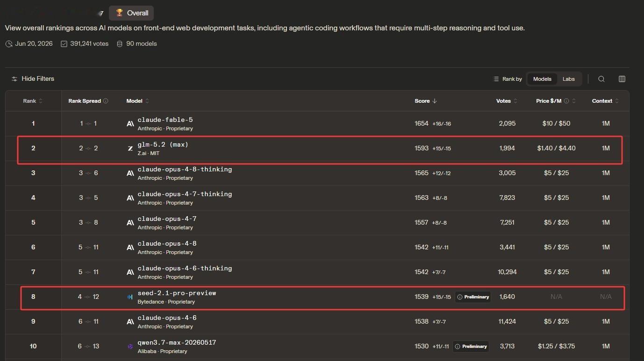The image size is (644, 361).
Task: Open the seed-2.1-pro-preview model link
Action: coord(177,293)
